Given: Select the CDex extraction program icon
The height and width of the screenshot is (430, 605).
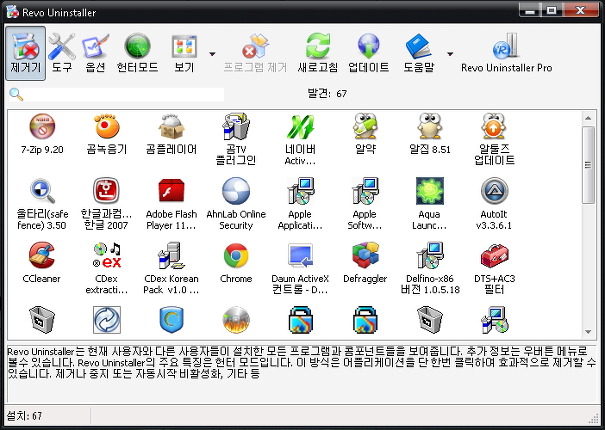Looking at the screenshot, I should click(107, 255).
